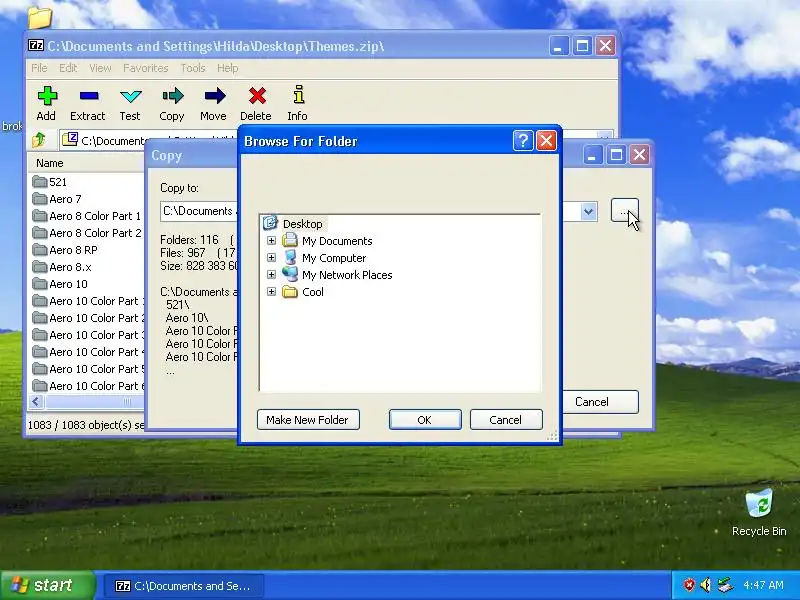
Task: Click the volume speaker tray icon
Action: tap(706, 585)
